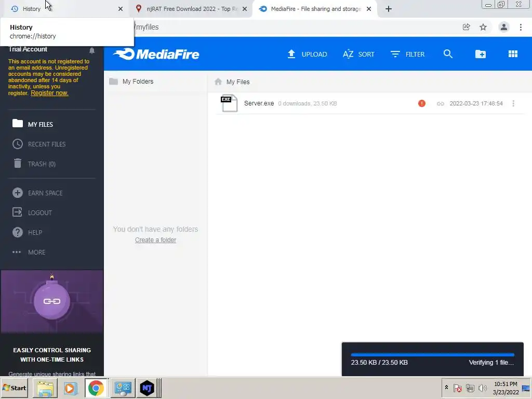This screenshot has height=399, width=532.
Task: Open the njRAT taskbar icon
Action: click(x=147, y=388)
